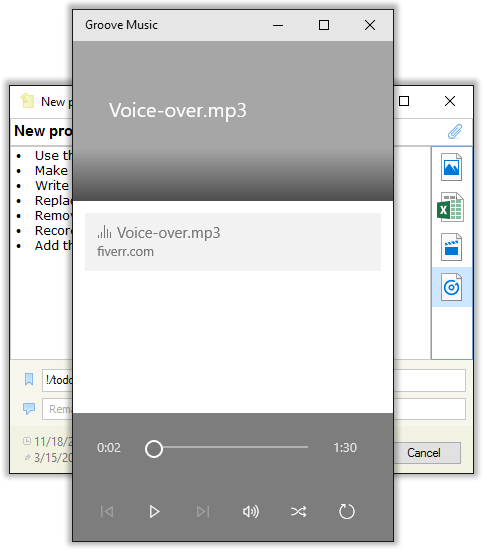This screenshot has height=551, width=483.
Task: Select the Voice-over.mp3 playlist row
Action: tap(233, 242)
